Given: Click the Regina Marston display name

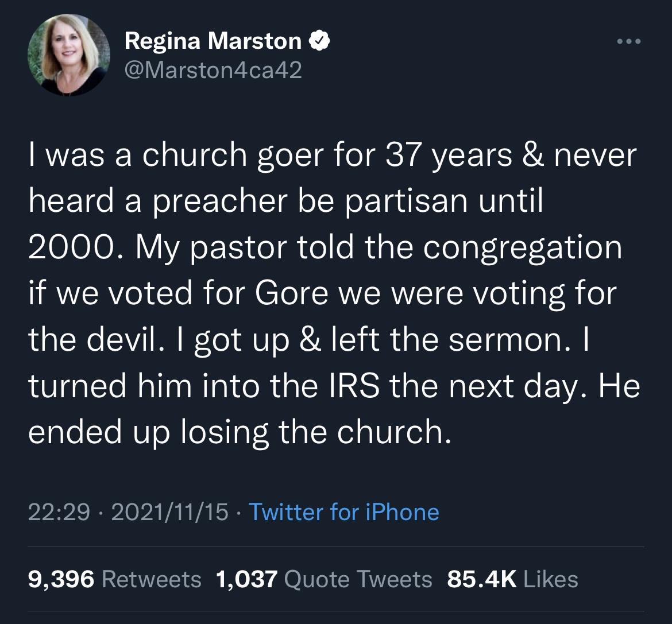Looking at the screenshot, I should pyautogui.click(x=213, y=41).
